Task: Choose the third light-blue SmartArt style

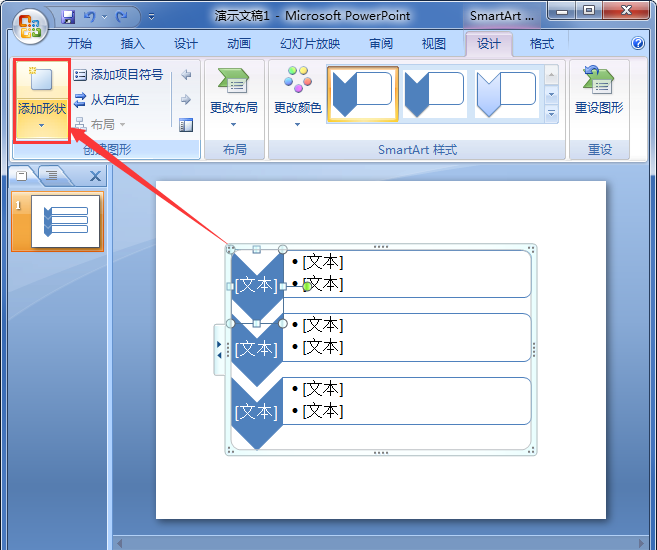Action: pyautogui.click(x=507, y=94)
